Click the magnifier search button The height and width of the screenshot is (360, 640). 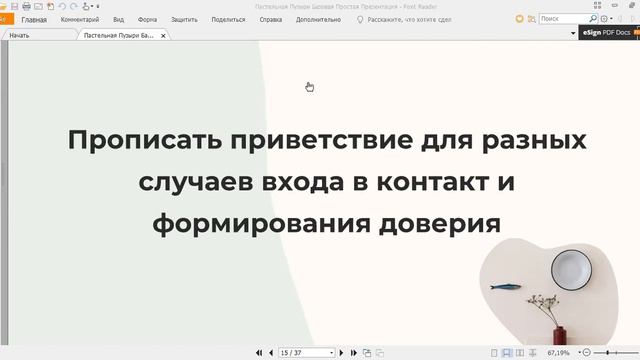click(593, 19)
